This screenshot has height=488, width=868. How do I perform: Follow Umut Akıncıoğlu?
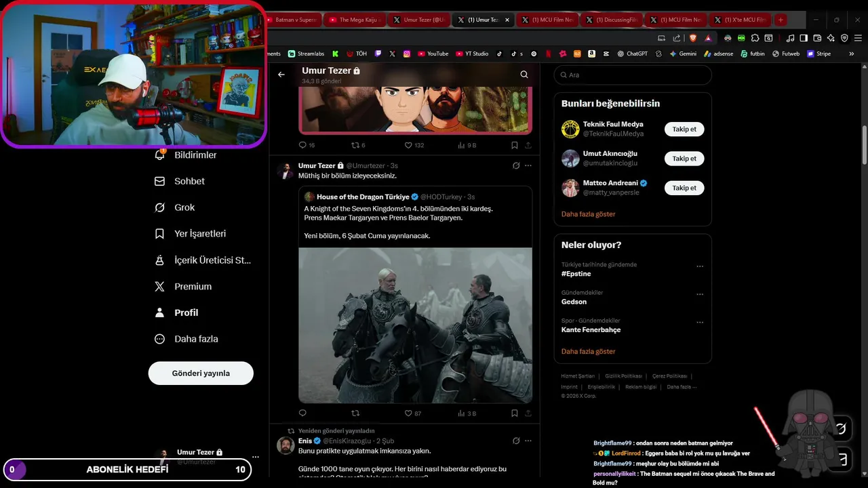click(x=684, y=159)
